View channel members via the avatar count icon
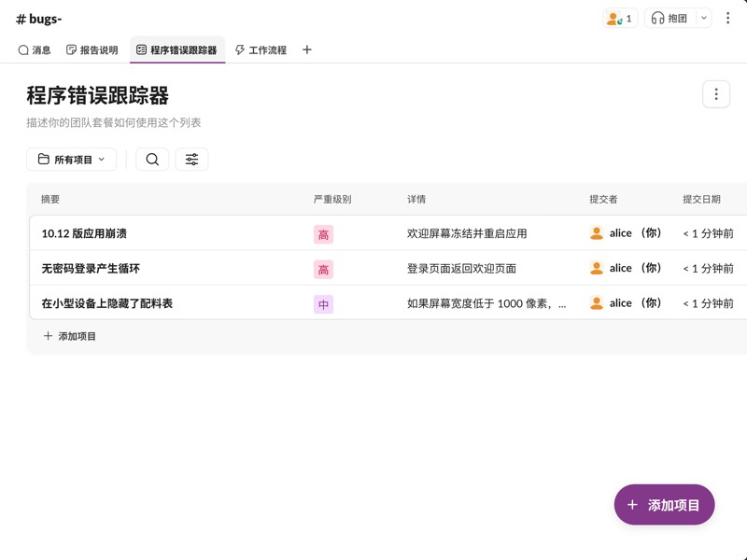747x560 pixels. pos(618,17)
